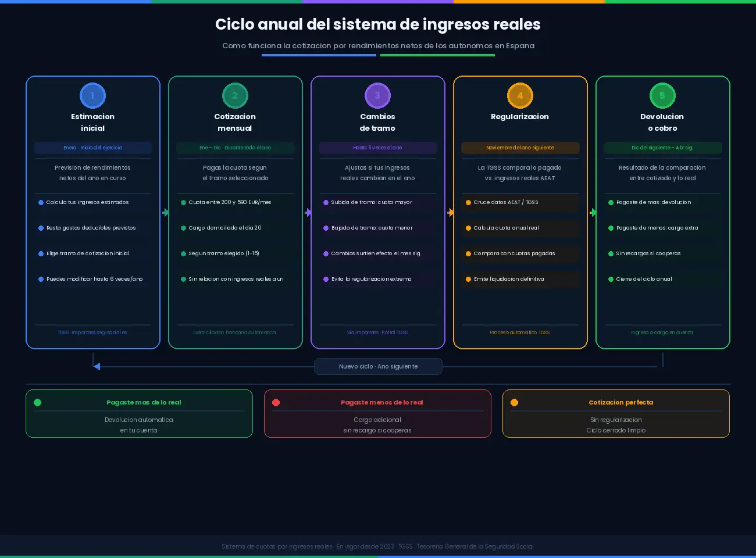Open the 'Cotizacion perfecta' card

coord(616,413)
